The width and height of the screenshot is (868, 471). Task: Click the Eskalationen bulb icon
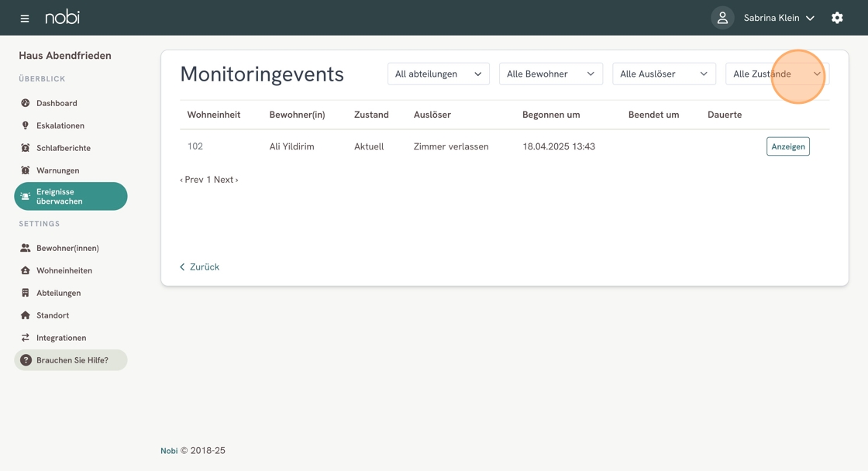point(26,125)
